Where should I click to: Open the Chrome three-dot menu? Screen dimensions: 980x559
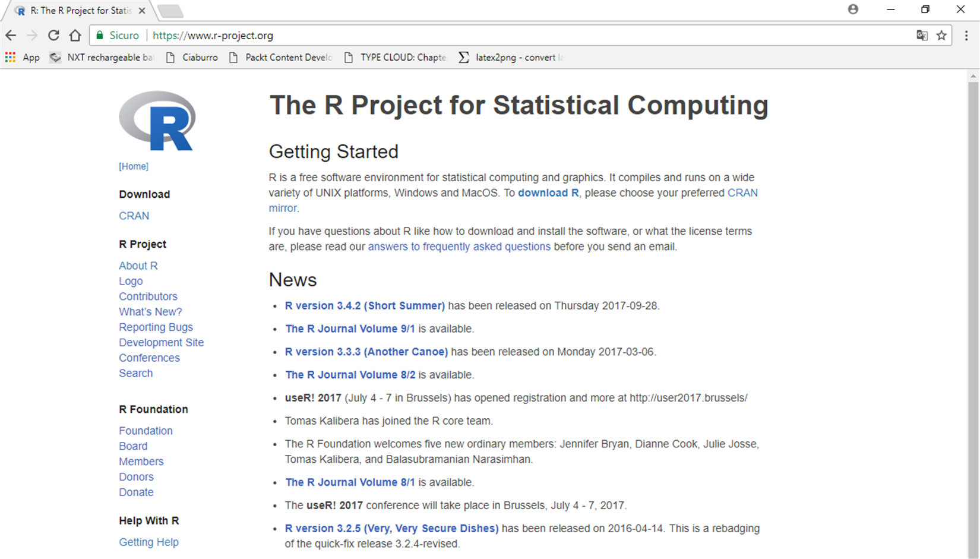click(966, 36)
